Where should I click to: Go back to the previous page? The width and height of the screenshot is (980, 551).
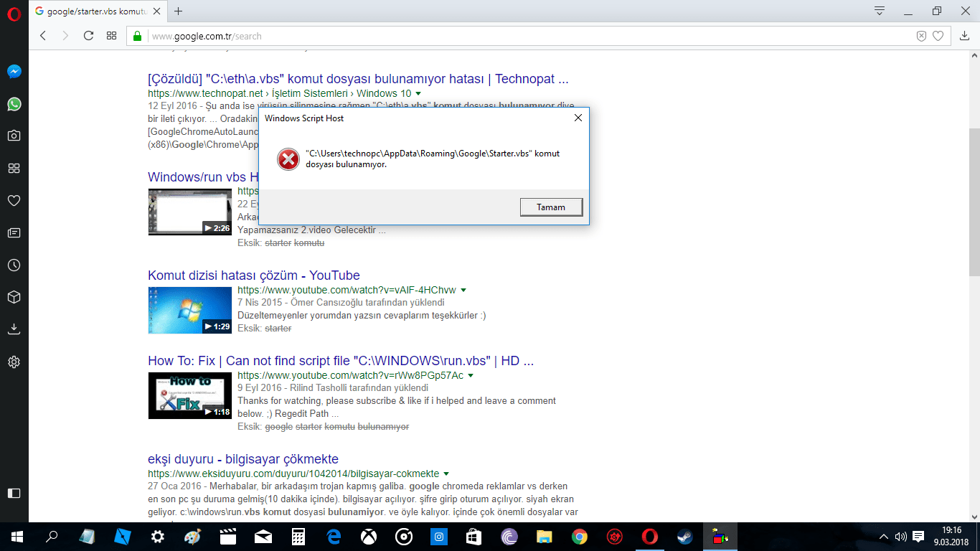43,36
